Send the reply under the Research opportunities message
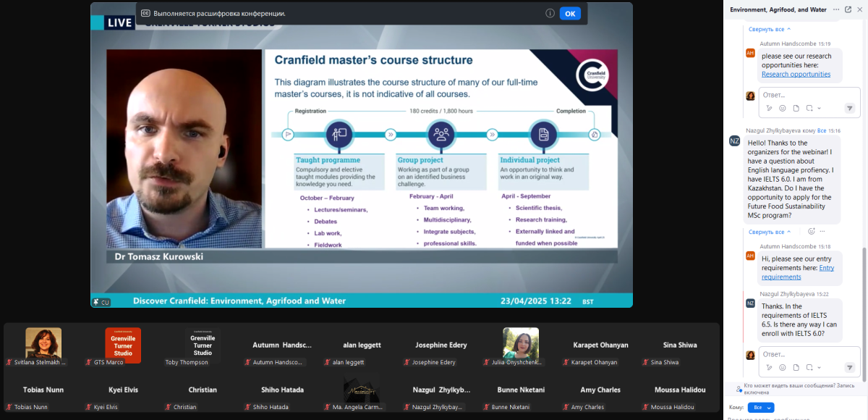The image size is (868, 420). pos(850,108)
